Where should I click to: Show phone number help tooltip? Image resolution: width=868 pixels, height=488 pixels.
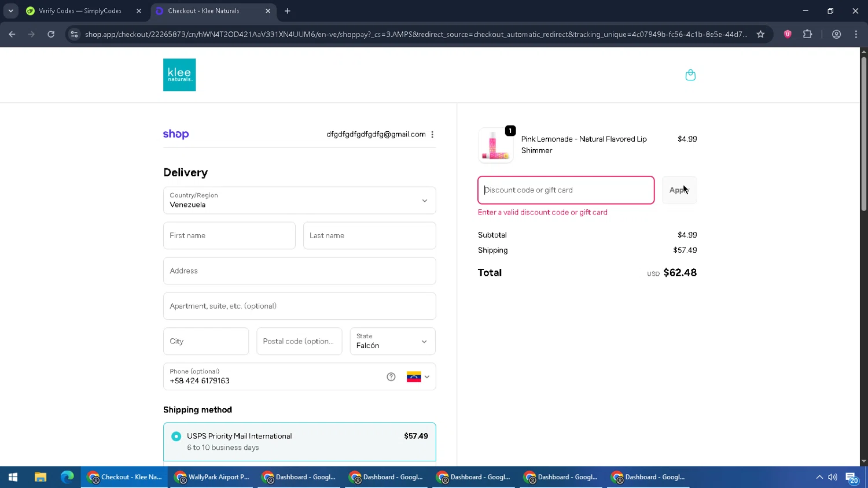pyautogui.click(x=391, y=377)
